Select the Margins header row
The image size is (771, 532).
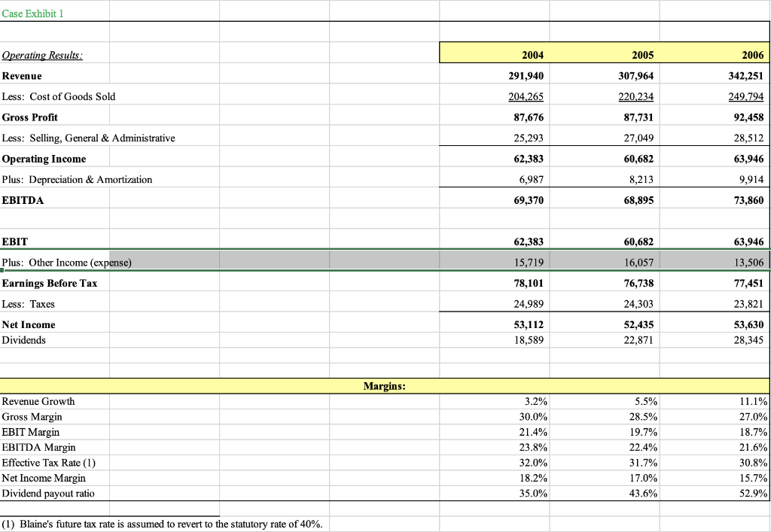(384, 385)
